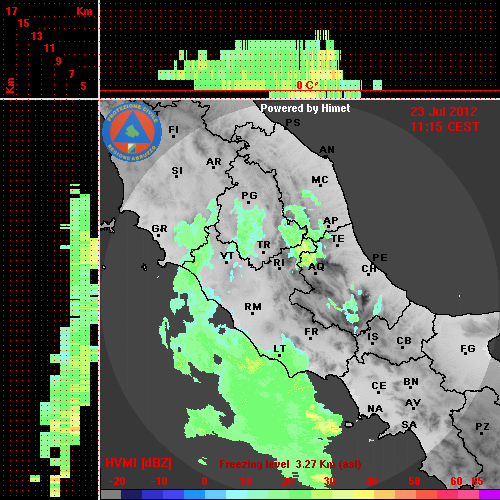This screenshot has height=500, width=500.
Task: Click the -10 value on dBZ scale
Action: [x=159, y=481]
